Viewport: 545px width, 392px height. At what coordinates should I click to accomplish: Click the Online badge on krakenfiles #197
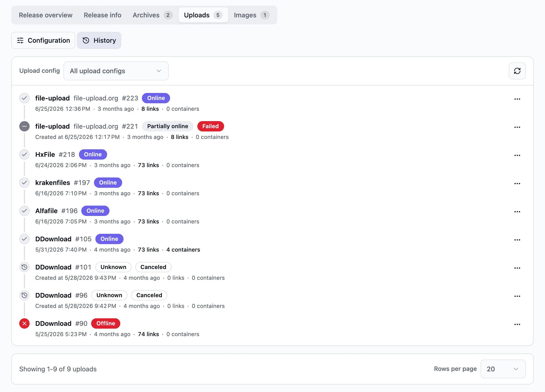click(108, 183)
